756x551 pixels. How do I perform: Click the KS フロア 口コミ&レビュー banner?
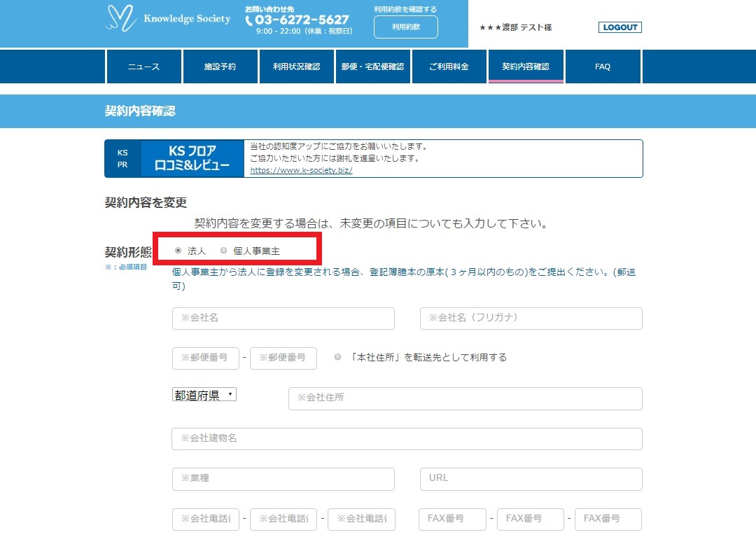pos(192,159)
